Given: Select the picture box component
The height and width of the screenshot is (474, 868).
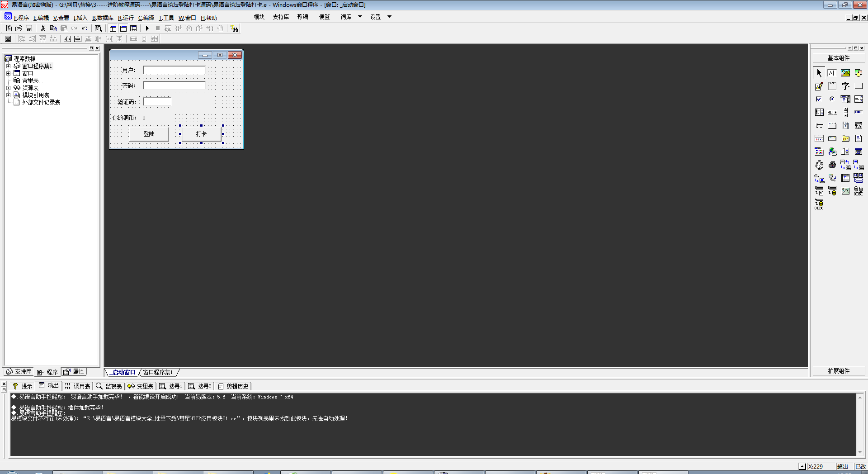Looking at the screenshot, I should click(845, 73).
